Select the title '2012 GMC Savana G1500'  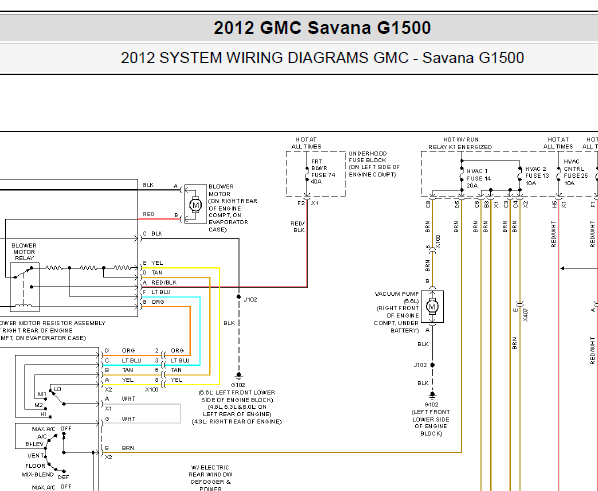[322, 27]
